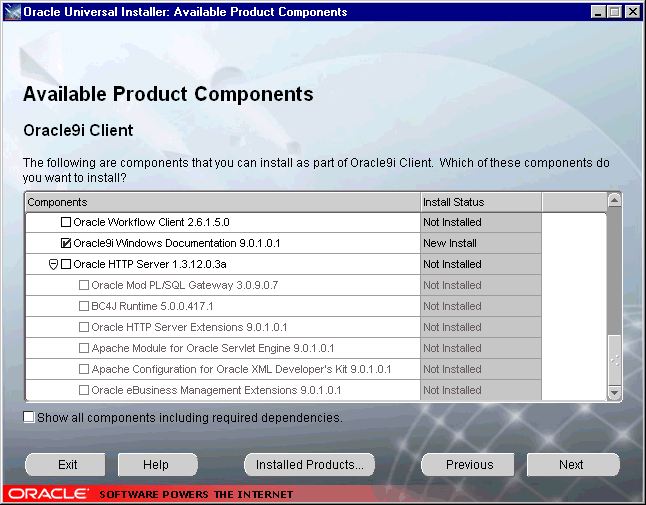Open Help for the installer
The height and width of the screenshot is (505, 646).
[158, 465]
